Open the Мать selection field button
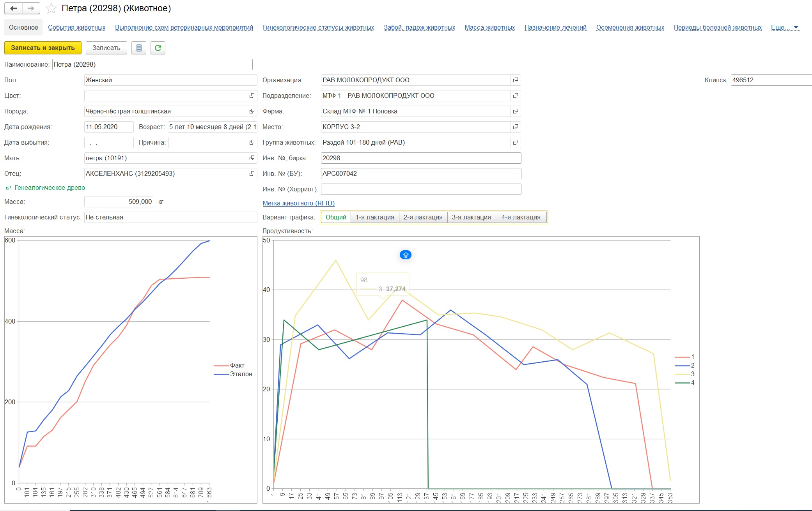The width and height of the screenshot is (812, 511). click(x=252, y=158)
